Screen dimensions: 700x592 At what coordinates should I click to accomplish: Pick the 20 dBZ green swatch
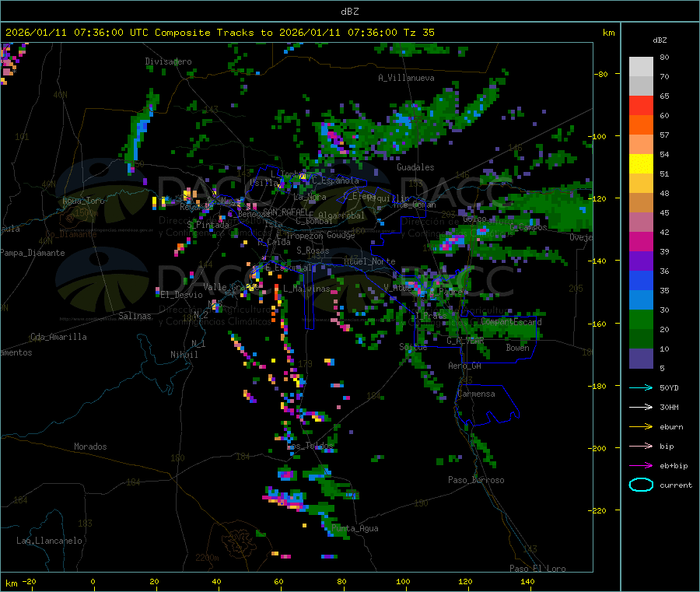641,319
